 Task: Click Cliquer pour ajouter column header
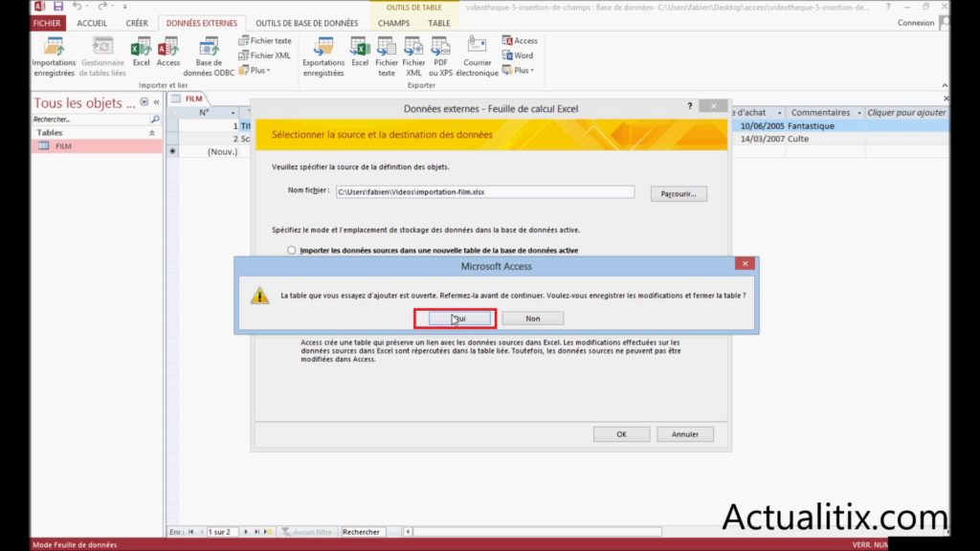tap(906, 113)
